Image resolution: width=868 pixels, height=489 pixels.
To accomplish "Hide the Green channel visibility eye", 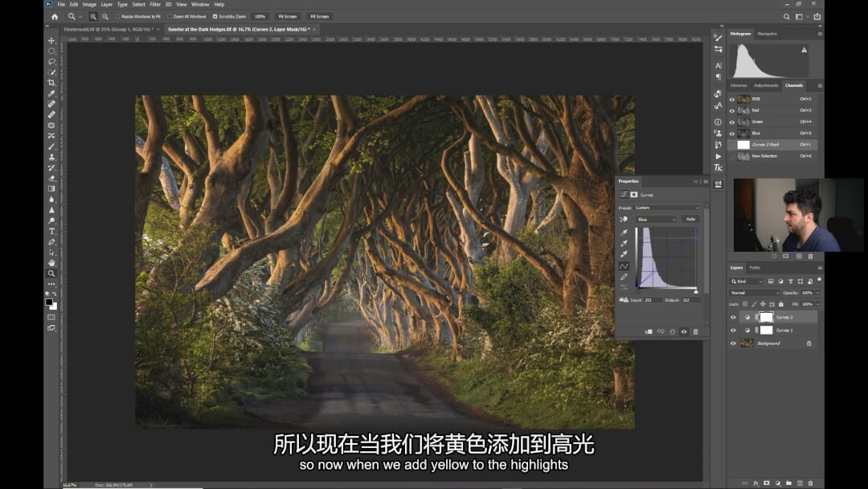I will point(732,121).
